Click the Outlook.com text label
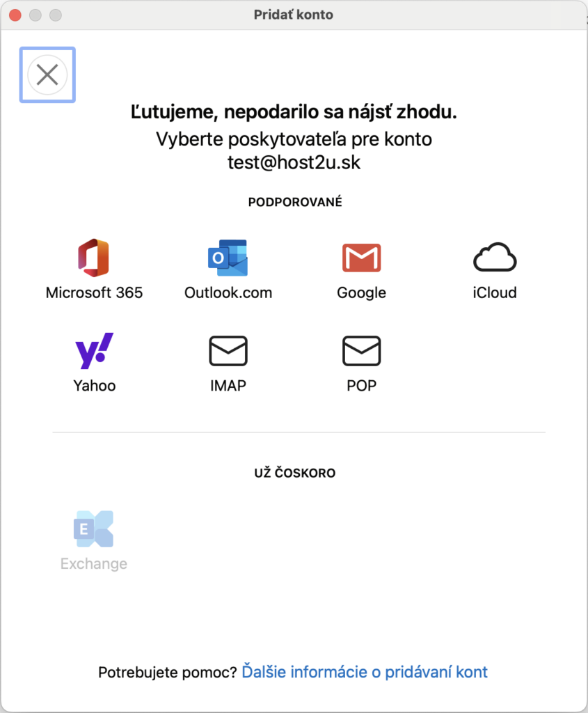588x713 pixels. [228, 292]
